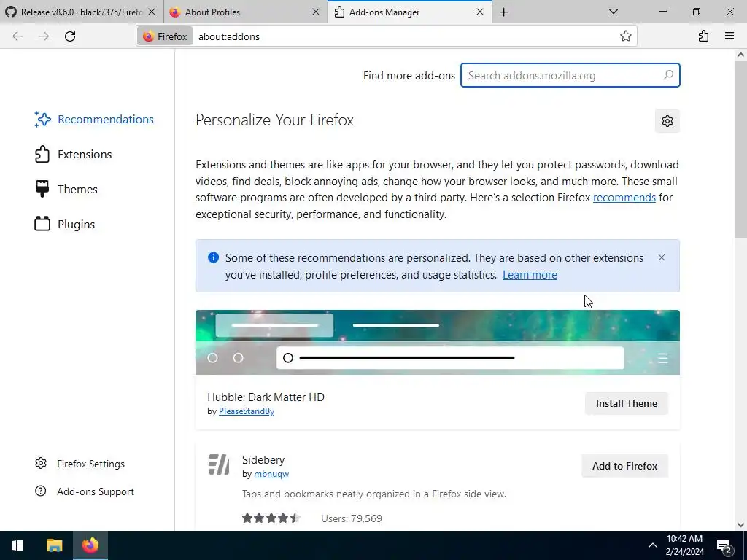
Task: Close the Add-ons Manager tab
Action: tap(480, 12)
